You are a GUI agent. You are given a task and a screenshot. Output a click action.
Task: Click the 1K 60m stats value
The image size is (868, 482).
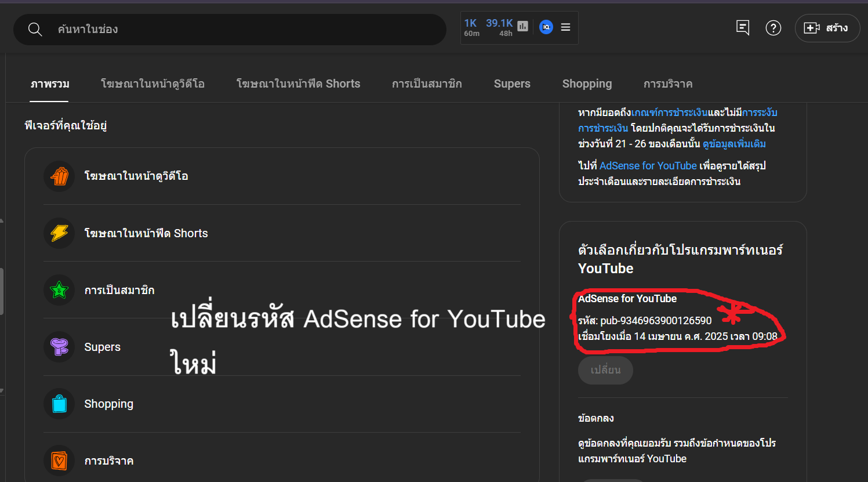click(471, 27)
